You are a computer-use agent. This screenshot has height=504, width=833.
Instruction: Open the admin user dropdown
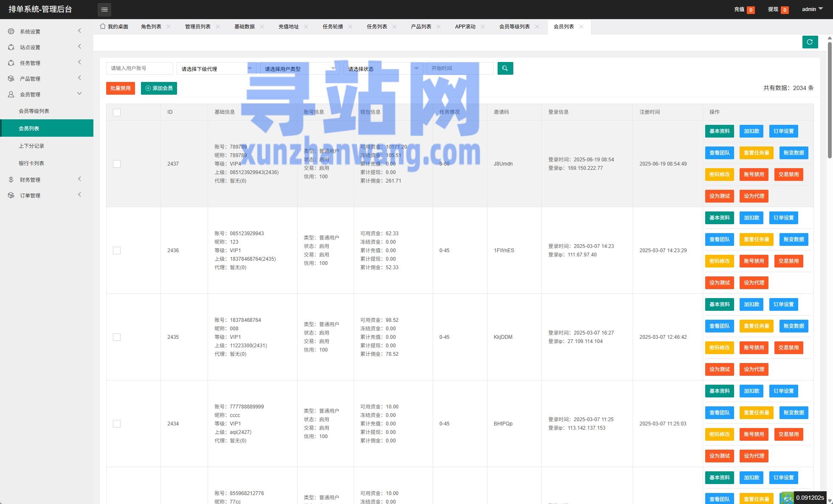[x=812, y=9]
